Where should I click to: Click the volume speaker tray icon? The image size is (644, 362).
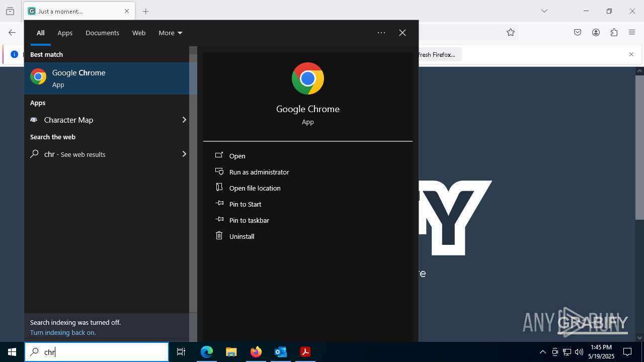(579, 352)
